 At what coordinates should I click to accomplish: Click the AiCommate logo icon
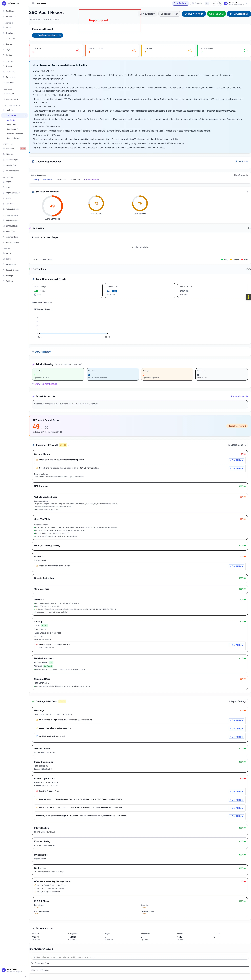(4, 3)
